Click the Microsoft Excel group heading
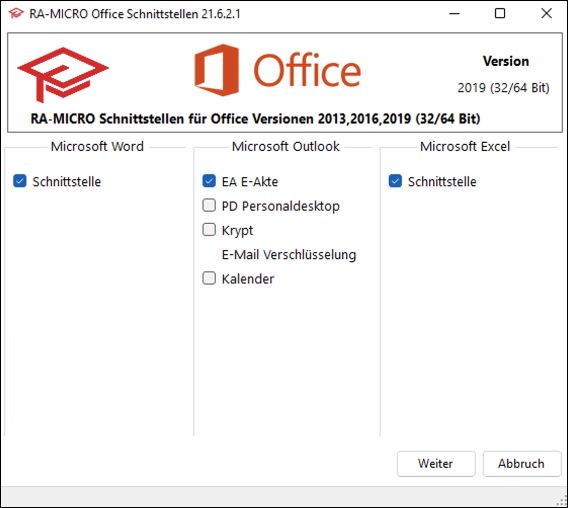The width and height of the screenshot is (568, 508). coord(465,146)
